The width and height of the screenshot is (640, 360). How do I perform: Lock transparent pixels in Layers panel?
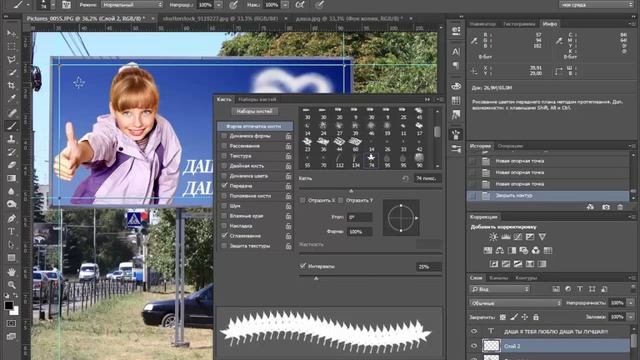503,317
